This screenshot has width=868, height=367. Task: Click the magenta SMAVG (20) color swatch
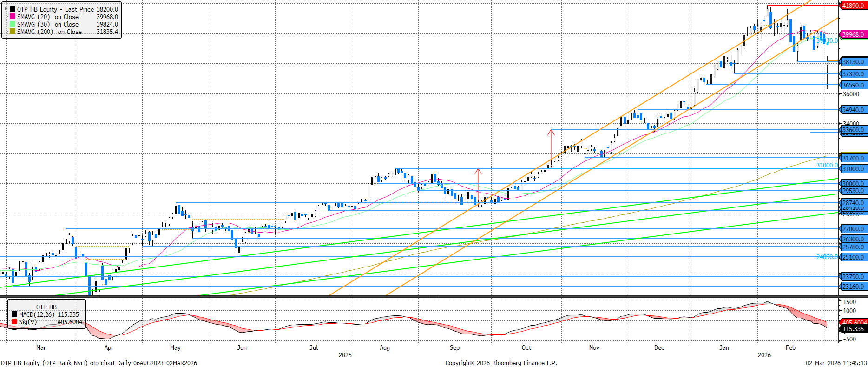(x=13, y=17)
